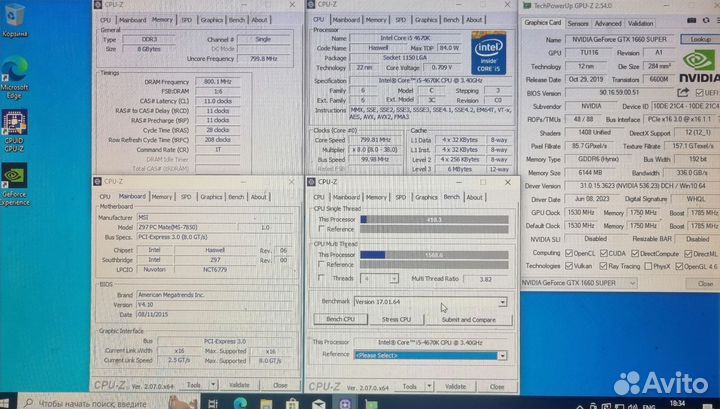720x409 pixels.
Task: Click Submit and Compare
Action: (469, 319)
